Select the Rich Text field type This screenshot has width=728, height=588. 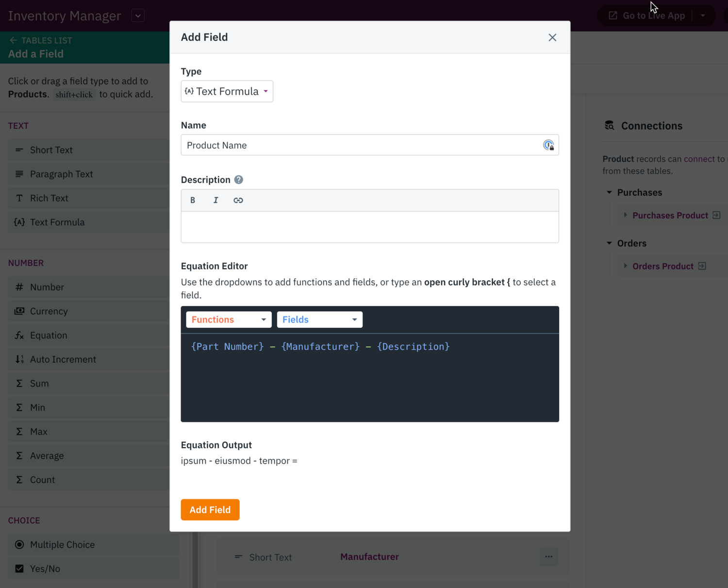pos(49,198)
